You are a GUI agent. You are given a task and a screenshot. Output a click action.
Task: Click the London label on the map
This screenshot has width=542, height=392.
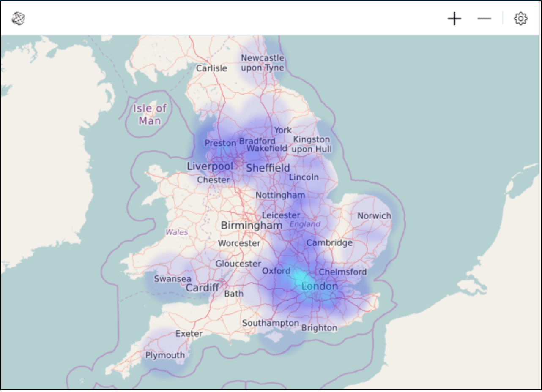pos(320,286)
